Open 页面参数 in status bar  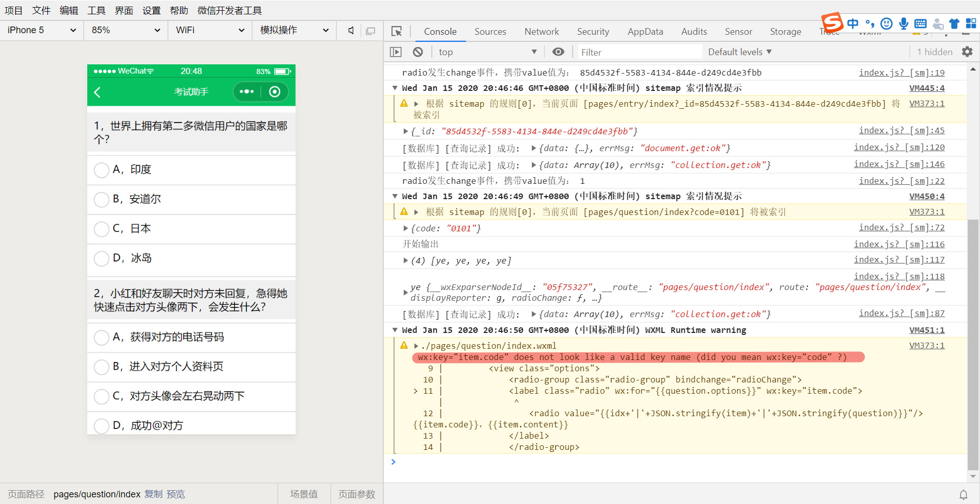(x=357, y=494)
